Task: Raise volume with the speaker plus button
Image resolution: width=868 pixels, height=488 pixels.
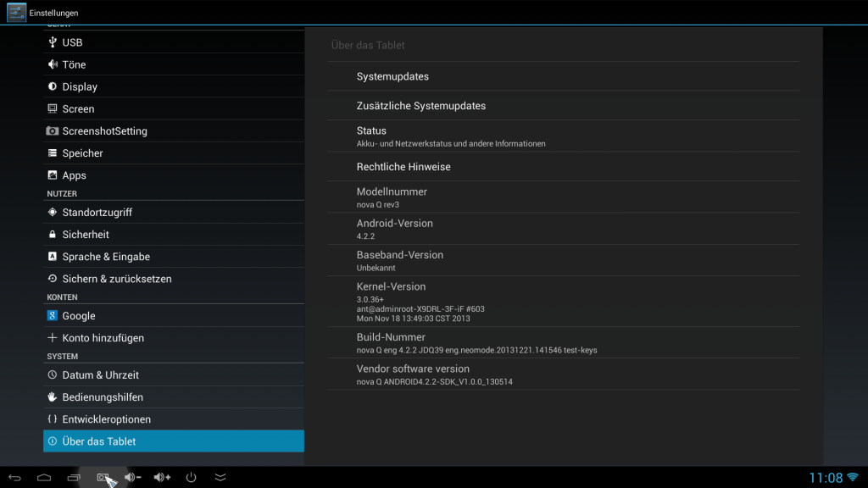Action: coord(162,477)
